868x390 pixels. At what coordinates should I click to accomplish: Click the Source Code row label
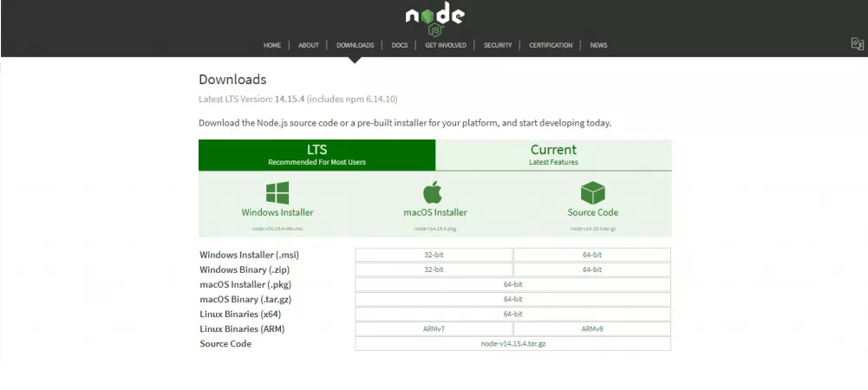click(225, 343)
